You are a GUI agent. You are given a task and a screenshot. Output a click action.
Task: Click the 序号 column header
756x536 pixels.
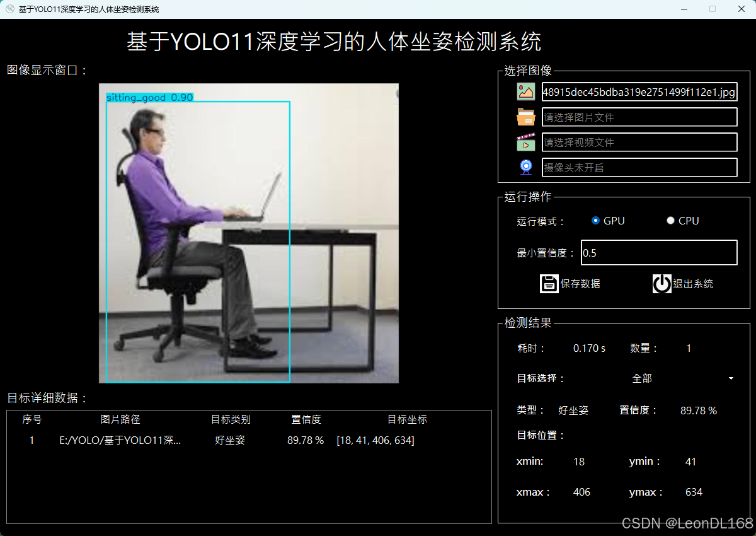(32, 419)
